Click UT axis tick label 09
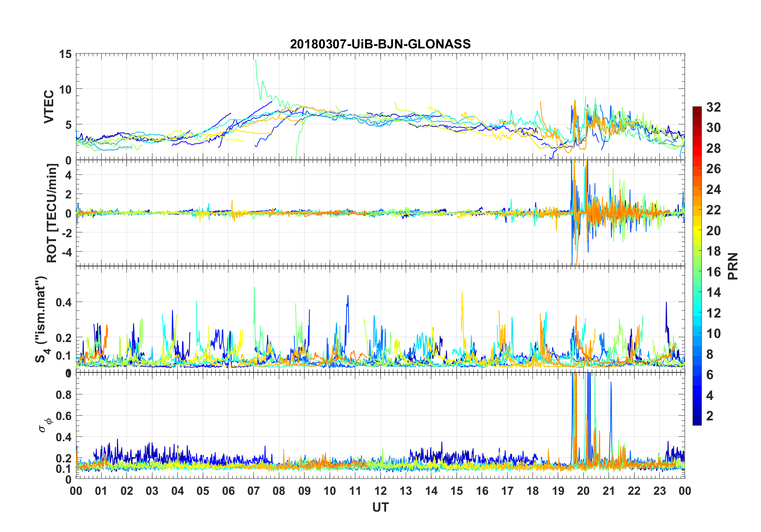The width and height of the screenshot is (761, 532). [x=304, y=491]
